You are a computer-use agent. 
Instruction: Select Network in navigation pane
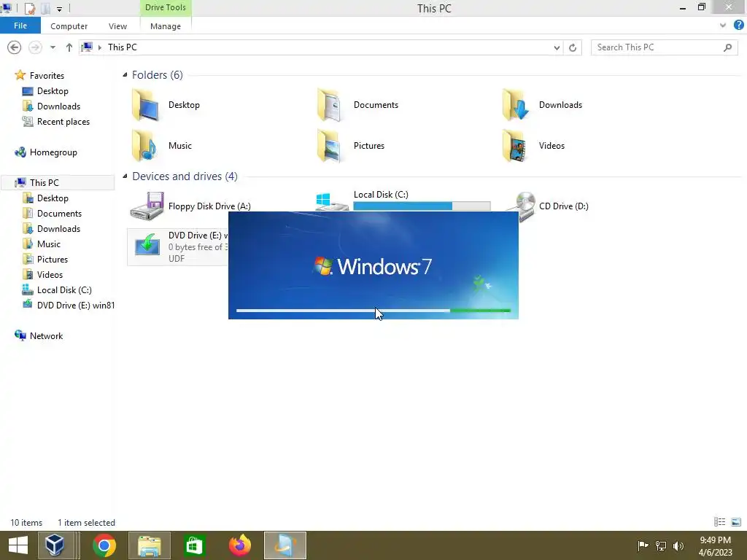coord(46,335)
